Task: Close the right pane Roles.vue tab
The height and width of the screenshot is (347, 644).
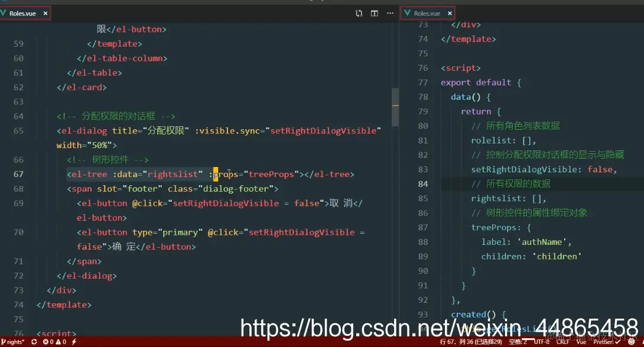Action: 450,14
